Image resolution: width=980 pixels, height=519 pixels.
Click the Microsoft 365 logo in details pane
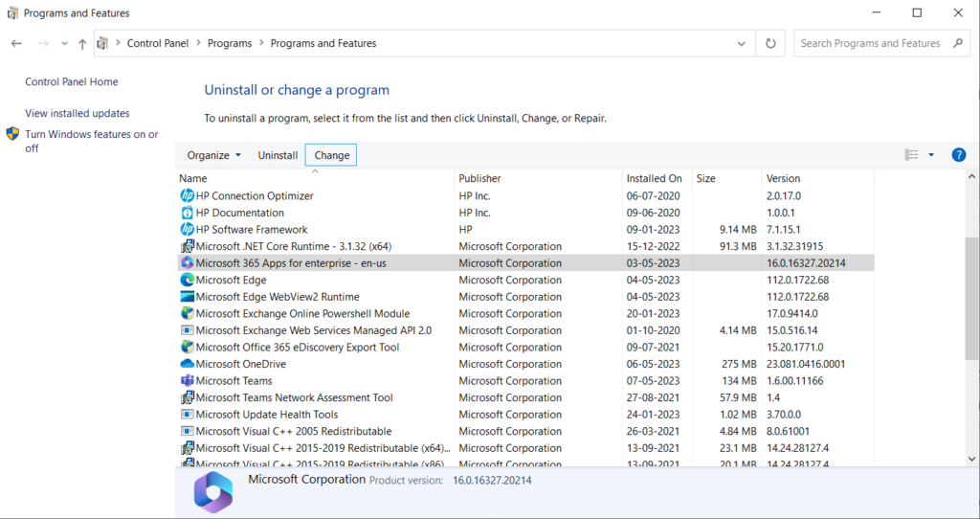pos(213,493)
